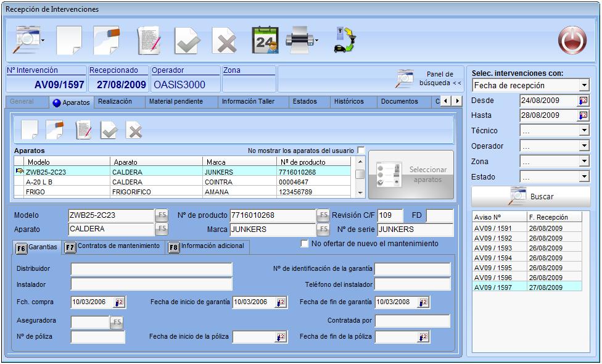602x364 pixels.
Task: Click F5 lookup button next to Aparato field
Action: point(162,229)
